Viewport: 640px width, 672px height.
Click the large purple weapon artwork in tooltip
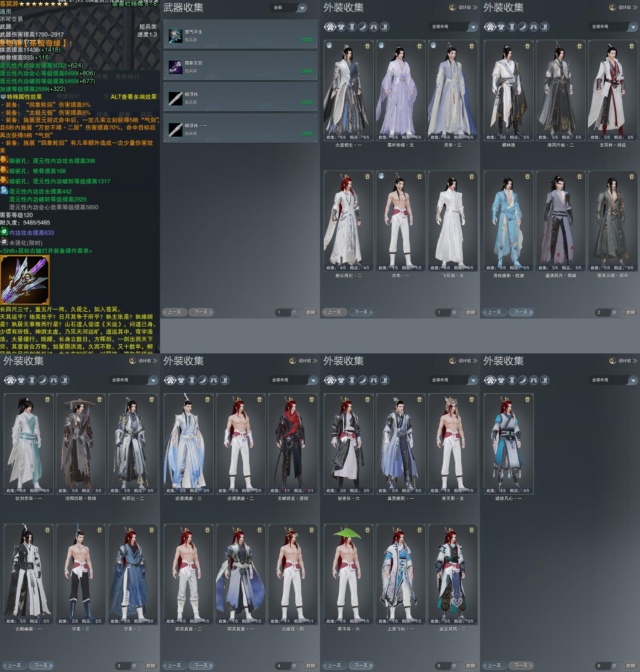point(25,280)
